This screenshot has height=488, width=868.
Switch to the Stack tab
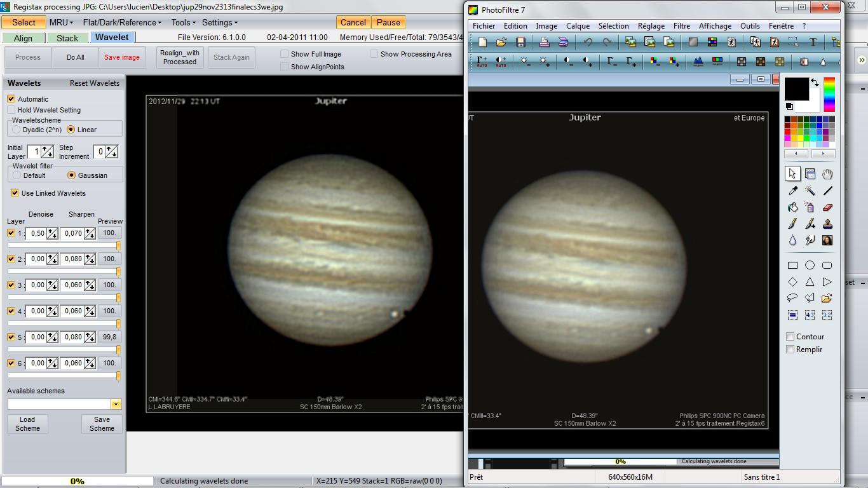pyautogui.click(x=67, y=38)
